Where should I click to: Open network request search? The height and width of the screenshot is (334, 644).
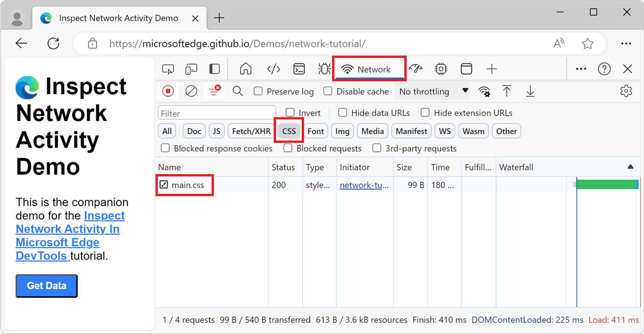coord(237,91)
